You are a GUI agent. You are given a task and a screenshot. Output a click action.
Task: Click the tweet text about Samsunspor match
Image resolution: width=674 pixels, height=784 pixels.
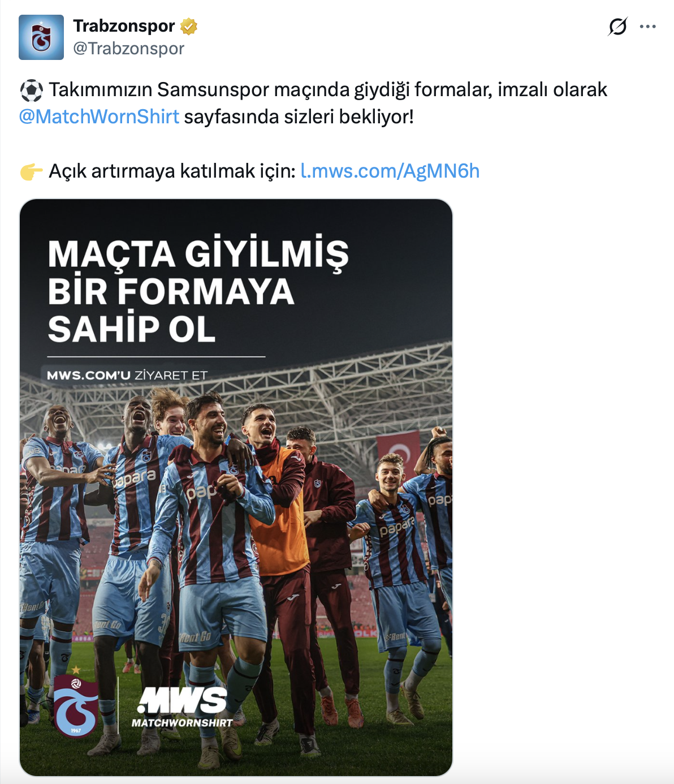[313, 103]
